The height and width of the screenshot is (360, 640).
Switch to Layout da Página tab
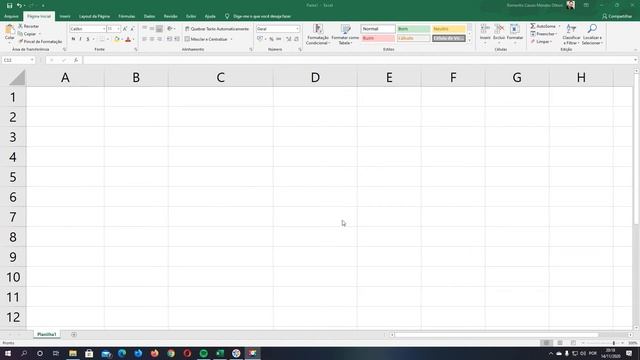[x=94, y=16]
